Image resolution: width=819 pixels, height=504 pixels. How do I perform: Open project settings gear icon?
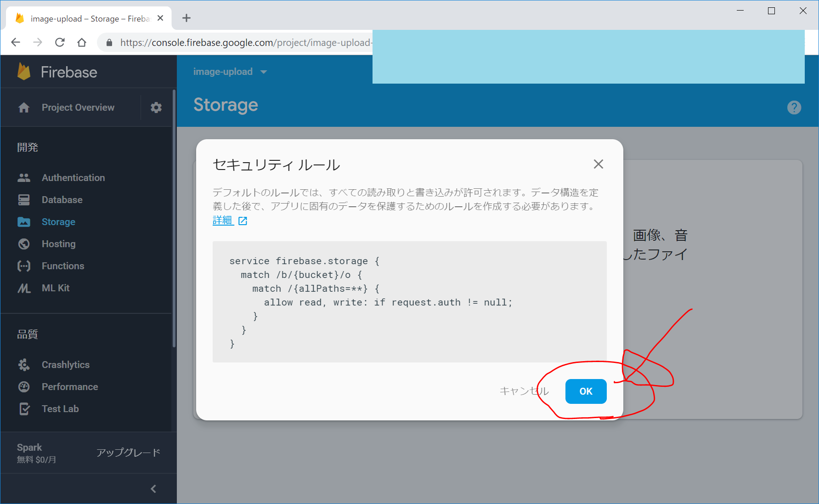(x=156, y=108)
